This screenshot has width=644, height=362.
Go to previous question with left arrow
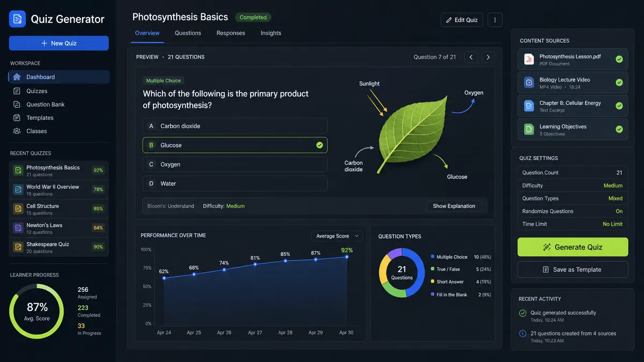(471, 57)
